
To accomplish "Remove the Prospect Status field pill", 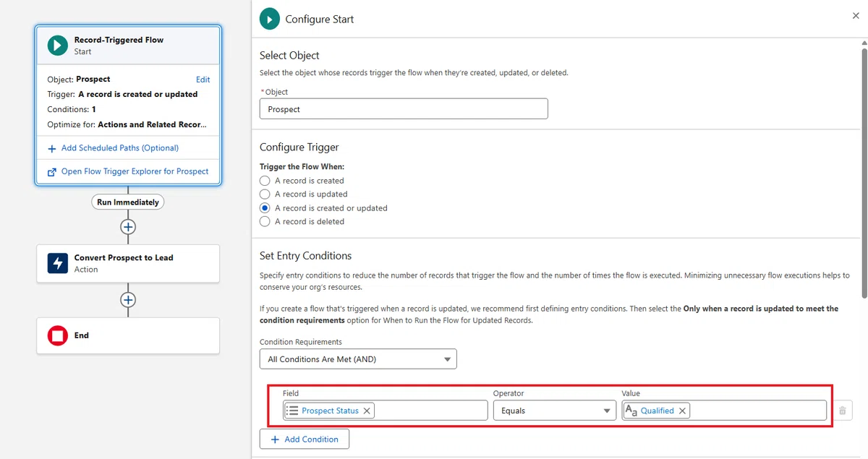I will (367, 411).
